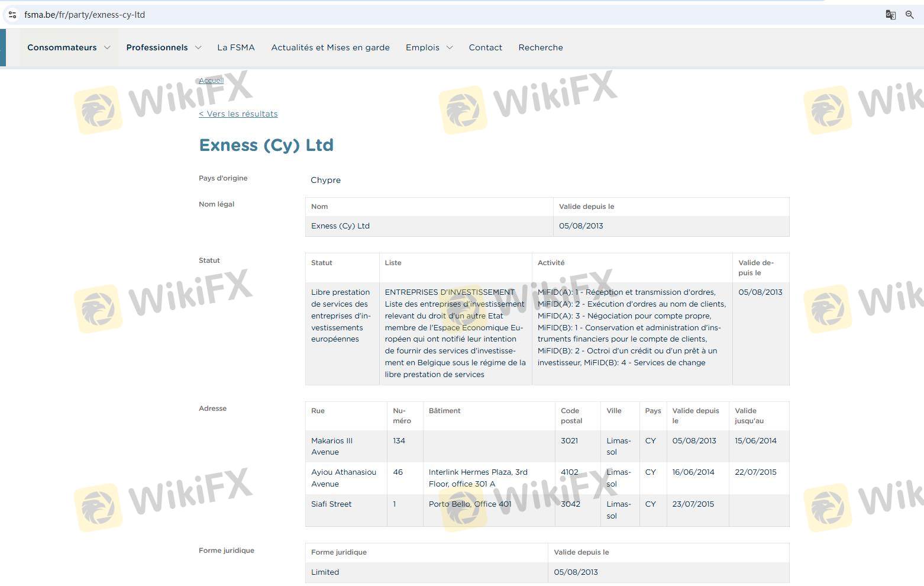Click the fsma.be URL in address bar
This screenshot has height=586, width=924.
pyautogui.click(x=85, y=15)
